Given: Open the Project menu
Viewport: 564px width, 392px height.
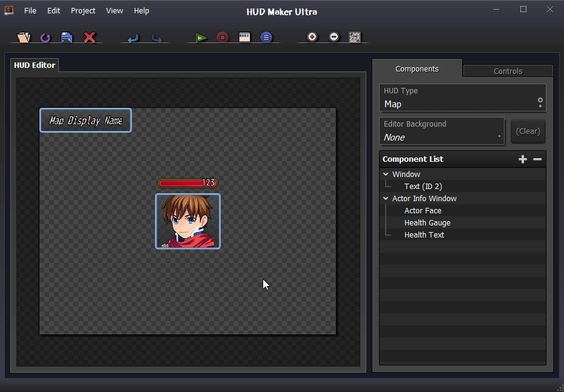Looking at the screenshot, I should (x=83, y=11).
